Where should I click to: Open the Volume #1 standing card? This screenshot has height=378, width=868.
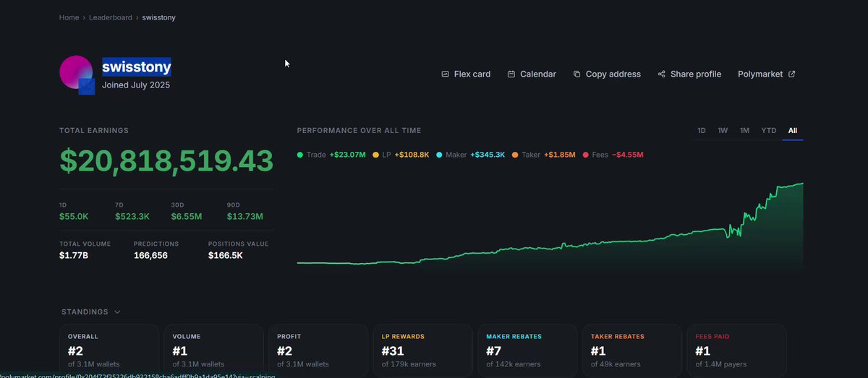click(x=214, y=351)
